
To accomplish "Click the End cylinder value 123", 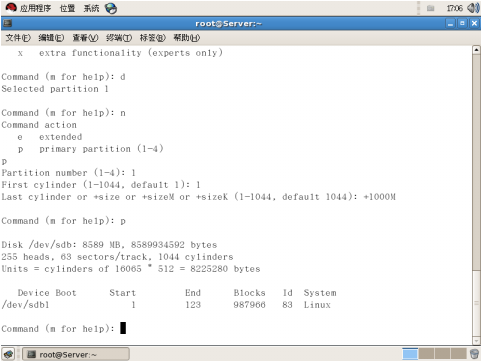I will pyautogui.click(x=193, y=305).
